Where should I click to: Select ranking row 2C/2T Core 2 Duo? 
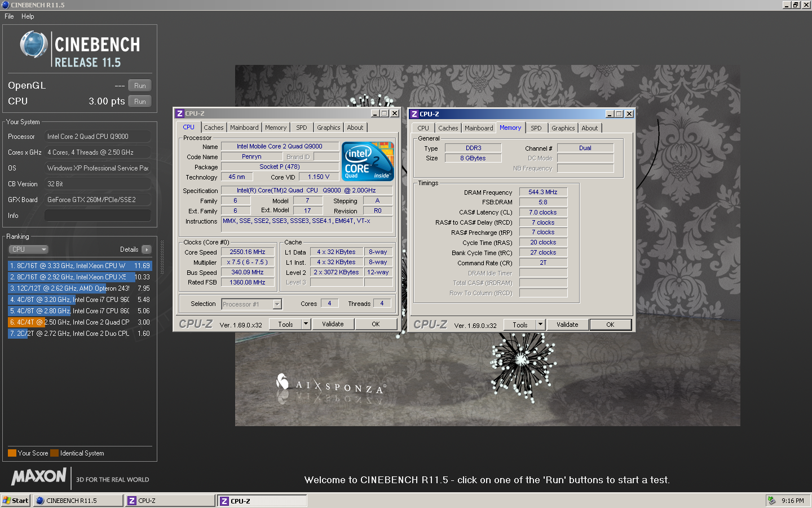(80, 334)
